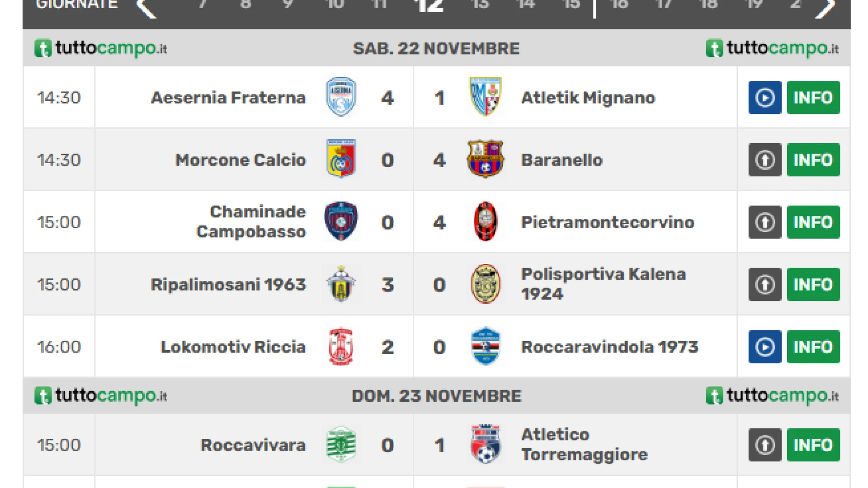Viewport: 868px width, 488px height.
Task: Click upload icon for Morcone Calcio match
Action: click(x=764, y=160)
